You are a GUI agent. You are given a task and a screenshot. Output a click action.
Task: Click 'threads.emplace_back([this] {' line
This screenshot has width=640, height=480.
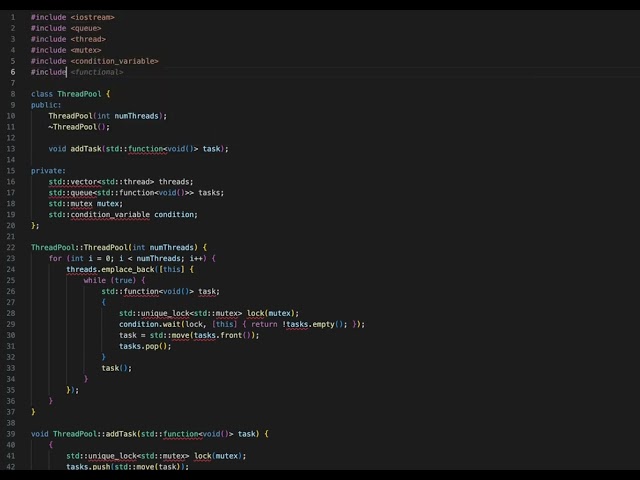pyautogui.click(x=130, y=269)
